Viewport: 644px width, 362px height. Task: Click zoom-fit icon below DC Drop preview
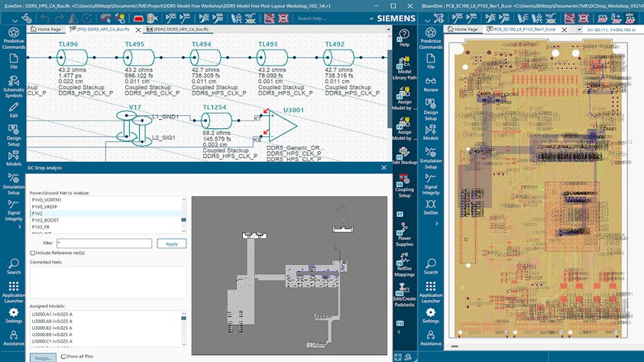(397, 357)
